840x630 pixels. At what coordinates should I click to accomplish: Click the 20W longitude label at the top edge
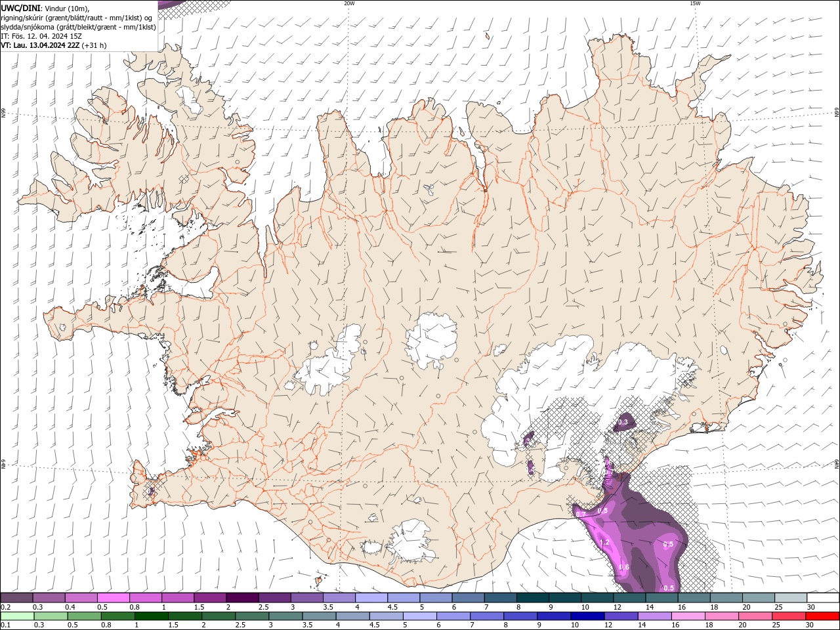(x=349, y=3)
